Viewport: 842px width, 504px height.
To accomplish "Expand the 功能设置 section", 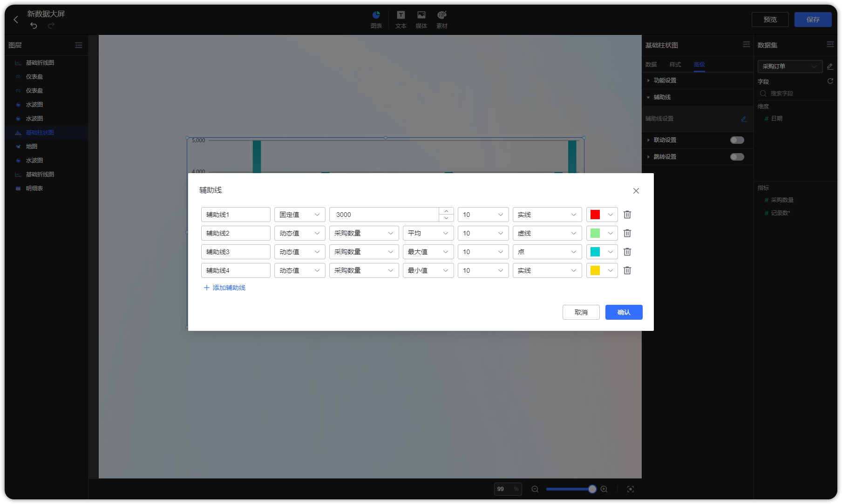I will [x=698, y=81].
